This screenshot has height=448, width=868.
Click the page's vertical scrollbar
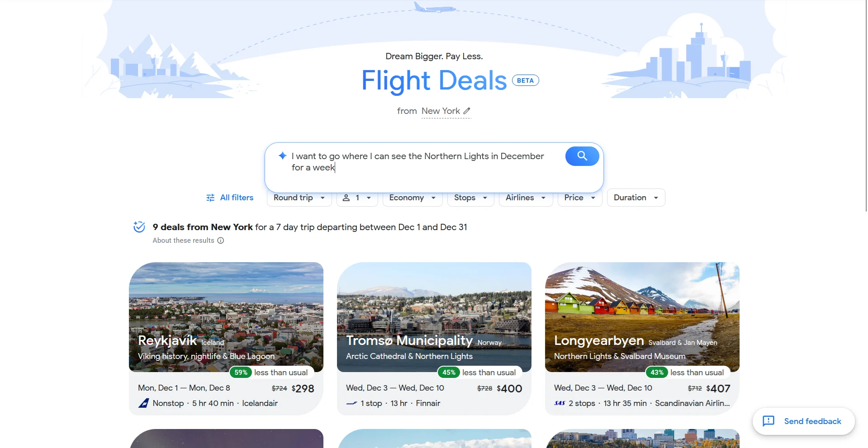(866, 107)
